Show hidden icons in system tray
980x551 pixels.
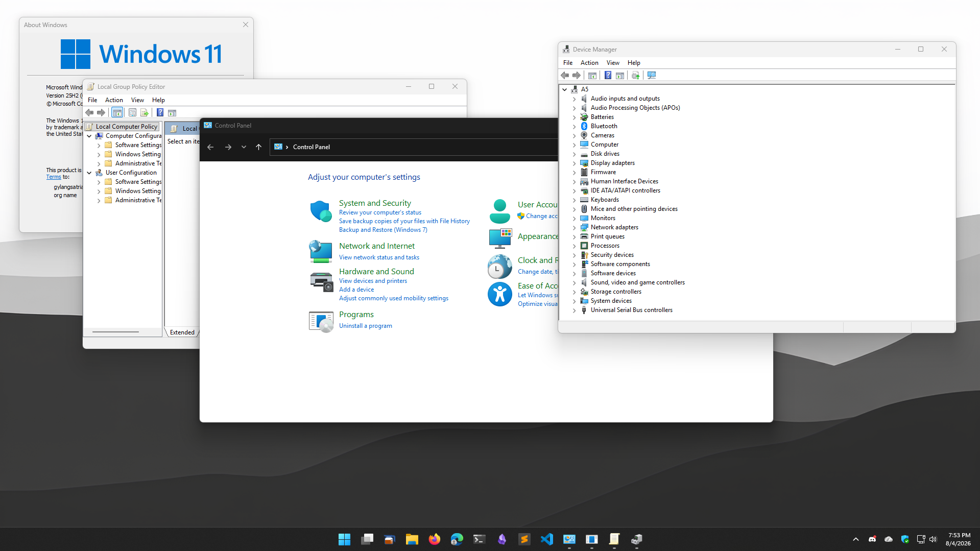coord(856,539)
